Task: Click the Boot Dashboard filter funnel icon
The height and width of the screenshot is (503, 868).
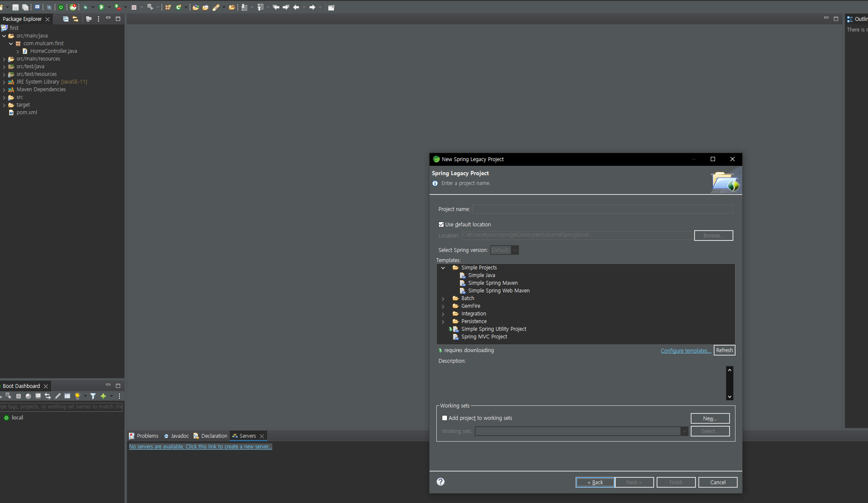Action: 93,396
